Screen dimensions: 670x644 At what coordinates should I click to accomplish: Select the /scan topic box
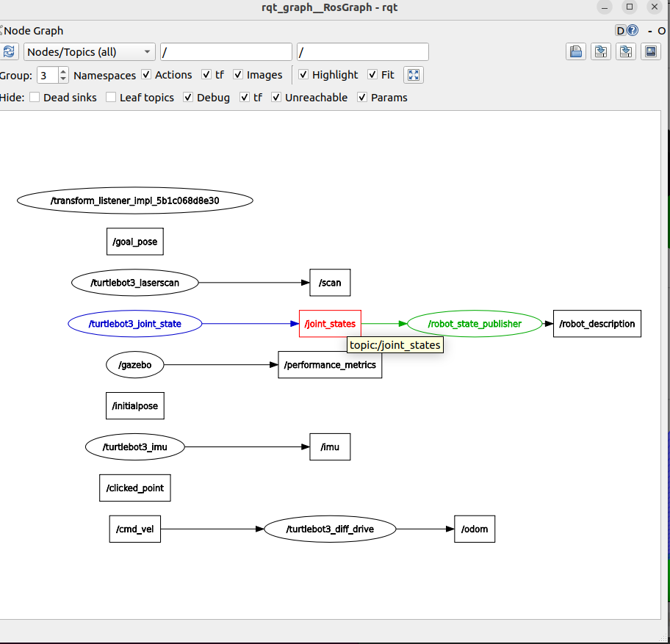pos(330,283)
